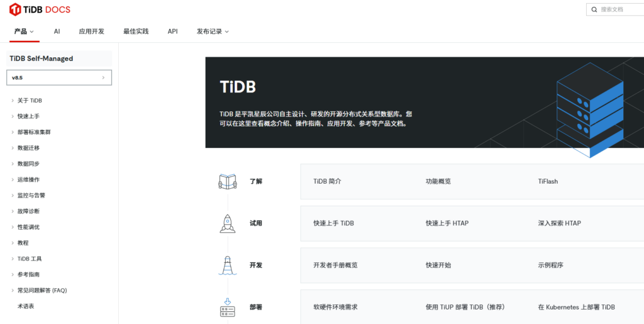Viewport: 644px width, 324px height.
Task: Open the 发布记录 dropdown menu
Action: click(213, 31)
